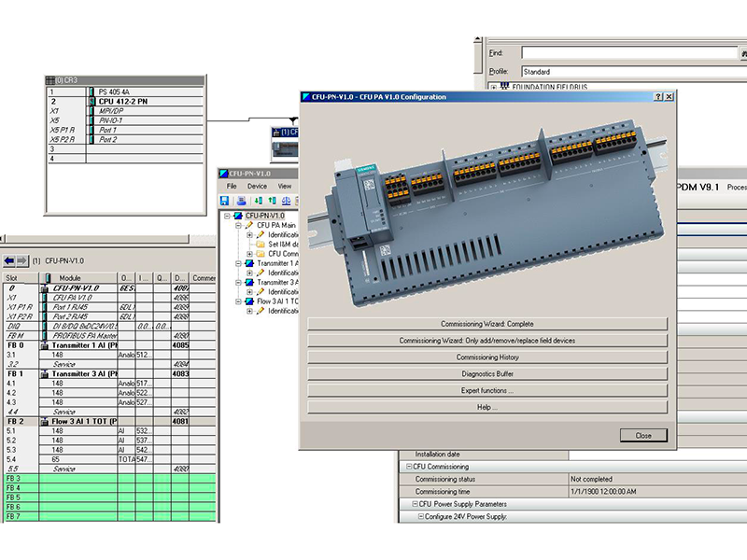Click the PS 405 4A module icon in rack

pyautogui.click(x=92, y=91)
